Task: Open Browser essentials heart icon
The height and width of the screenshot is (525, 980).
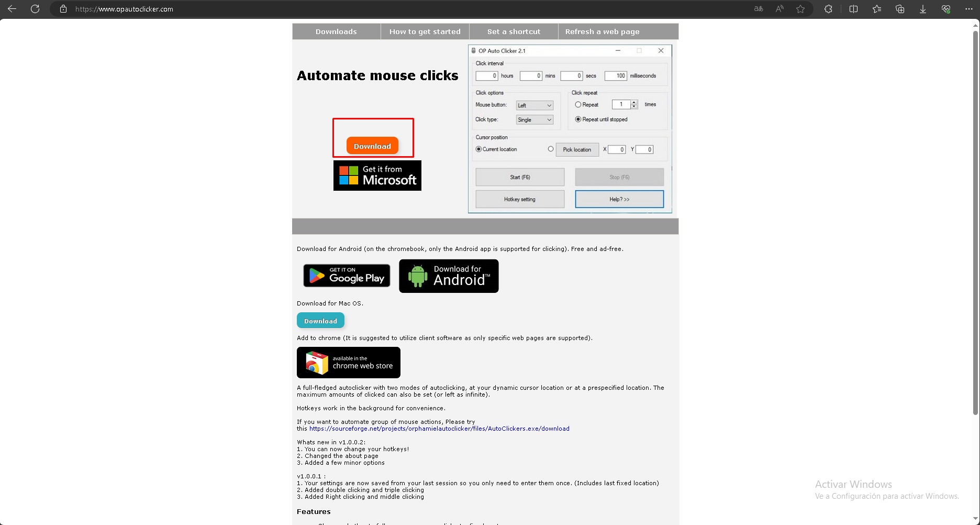Action: coord(946,9)
